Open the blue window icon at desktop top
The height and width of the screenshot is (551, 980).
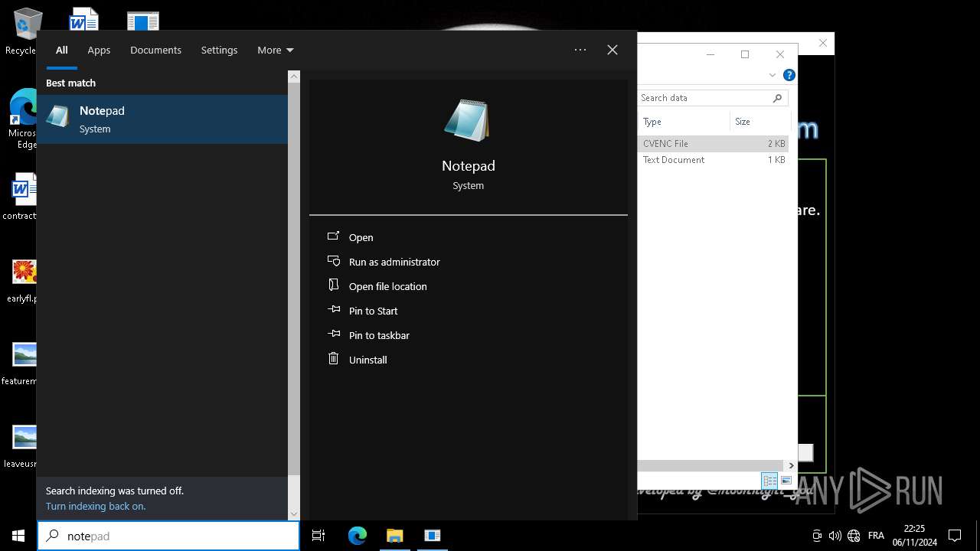143,21
